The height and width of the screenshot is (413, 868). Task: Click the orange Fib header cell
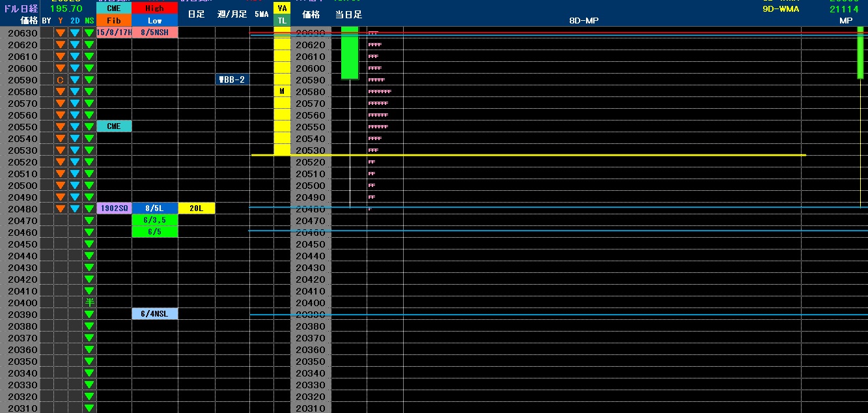[114, 20]
